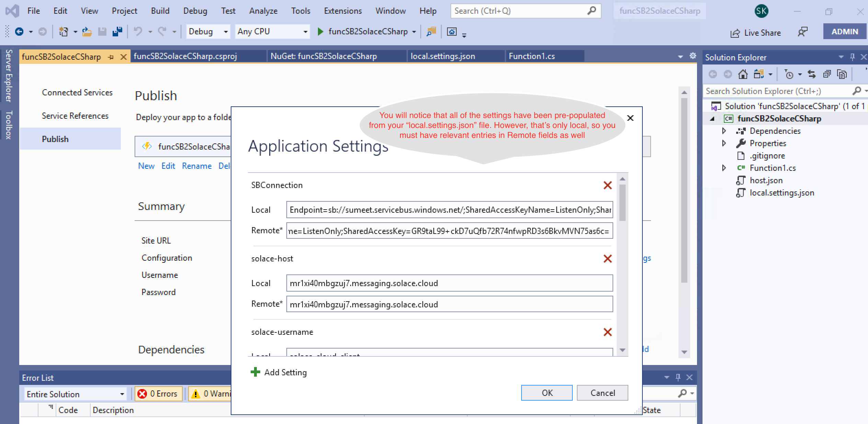Click the Application Settings list scrollbar thumb
The image size is (868, 424).
pyautogui.click(x=622, y=202)
